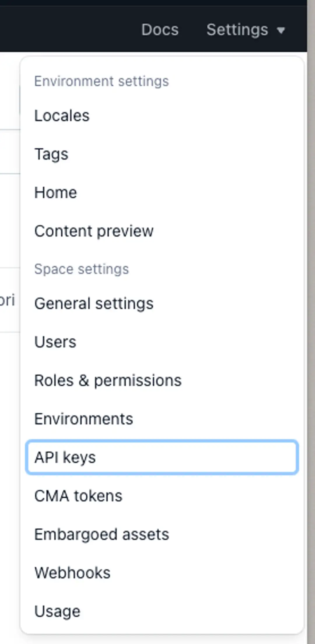Open Embargoed assets settings

coord(101,534)
